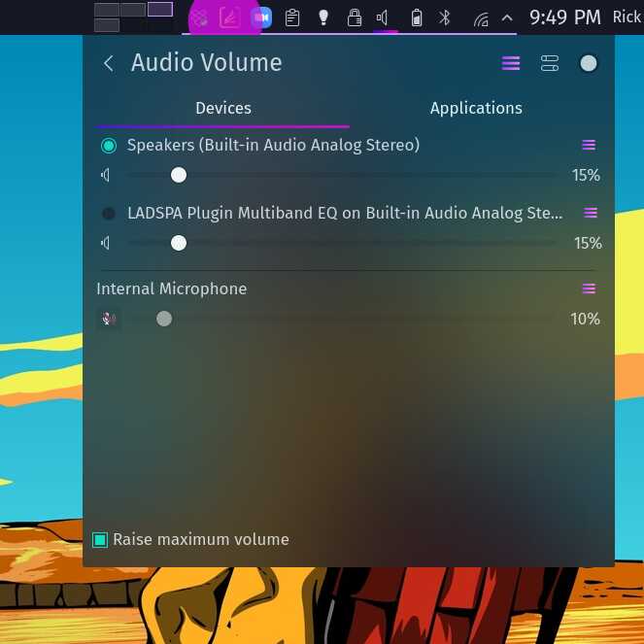The image size is (644, 644).
Task: Open the padlock tray icon
Action: (354, 17)
